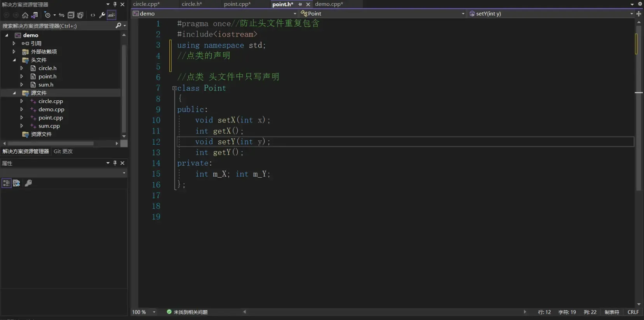Expand the 引用 node
This screenshot has width=644, height=320.
point(14,44)
